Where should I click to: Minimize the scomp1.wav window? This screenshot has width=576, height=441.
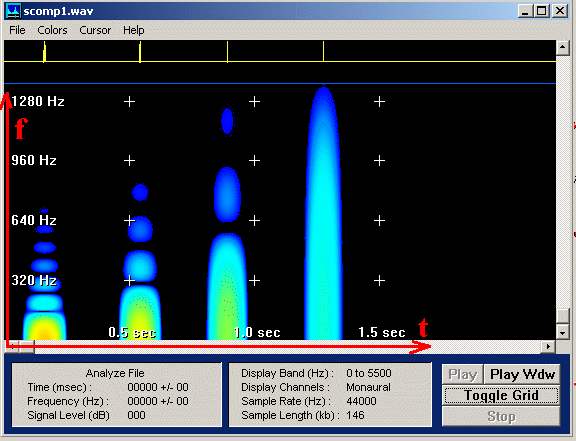click(526, 11)
